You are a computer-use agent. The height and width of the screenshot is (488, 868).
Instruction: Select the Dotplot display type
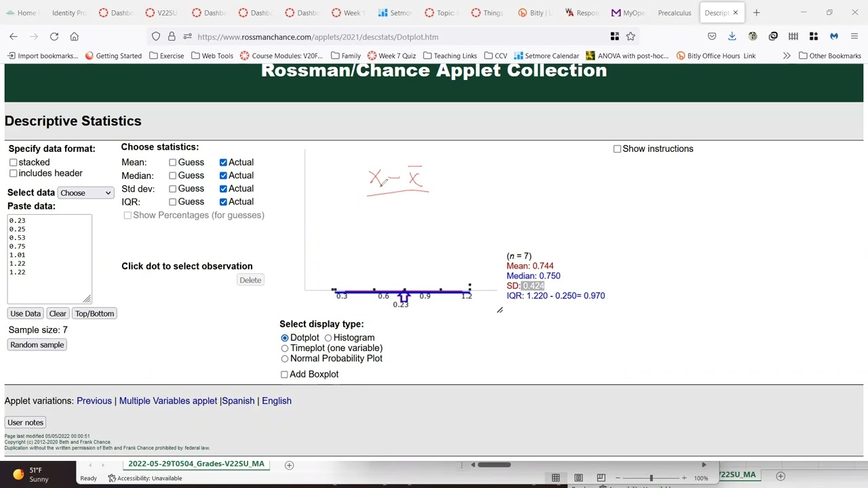[x=285, y=338]
